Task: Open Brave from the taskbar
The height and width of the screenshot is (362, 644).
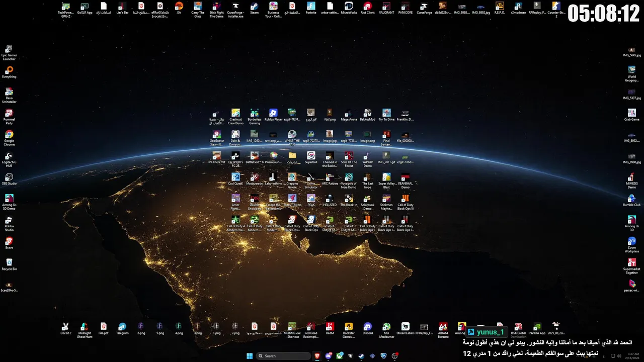Action: (317, 356)
